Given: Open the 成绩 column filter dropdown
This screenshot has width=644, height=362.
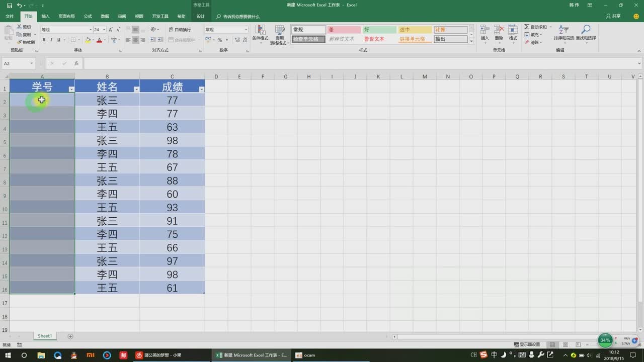Looking at the screenshot, I should tap(201, 89).
